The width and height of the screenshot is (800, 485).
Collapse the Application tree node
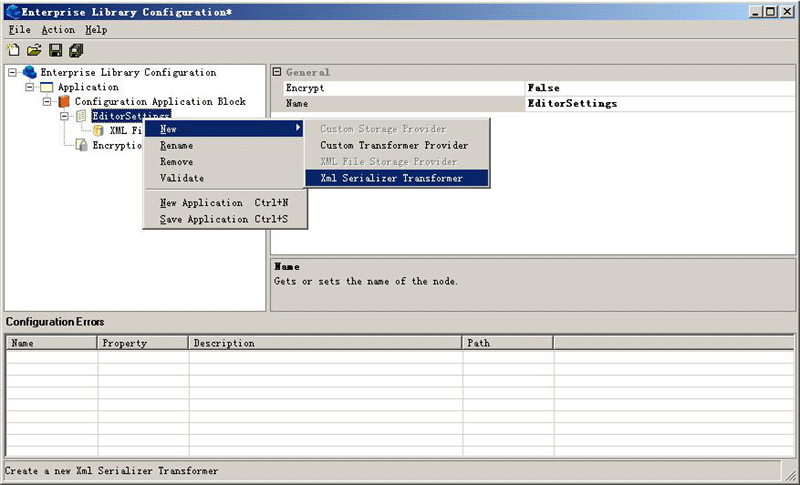[x=30, y=88]
